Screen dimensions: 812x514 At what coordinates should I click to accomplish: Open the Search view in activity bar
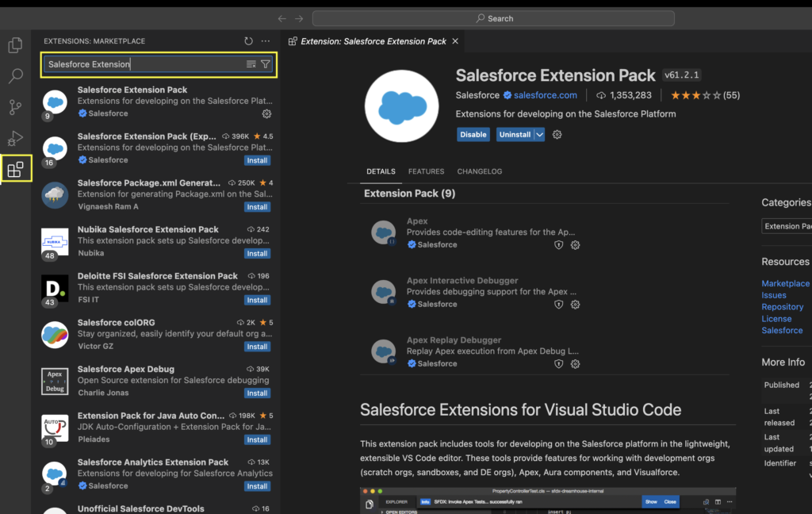point(16,76)
